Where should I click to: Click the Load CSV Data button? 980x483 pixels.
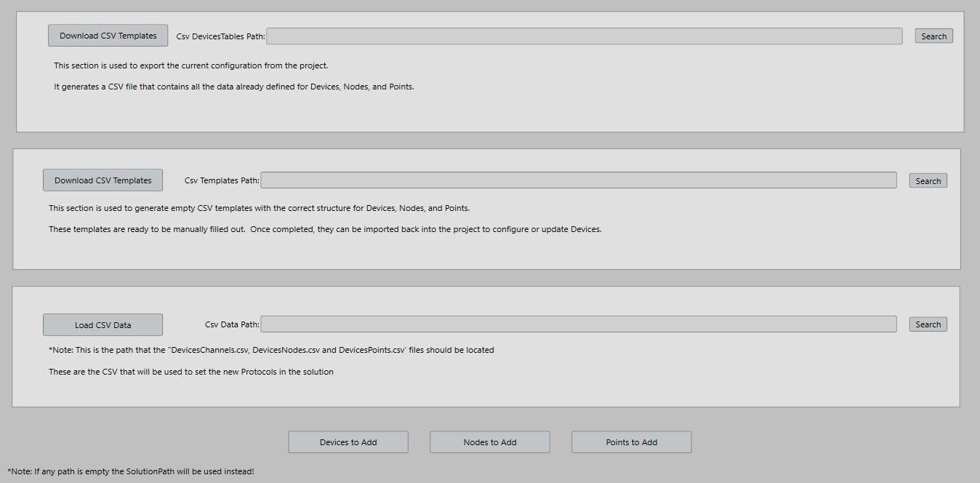click(x=103, y=325)
